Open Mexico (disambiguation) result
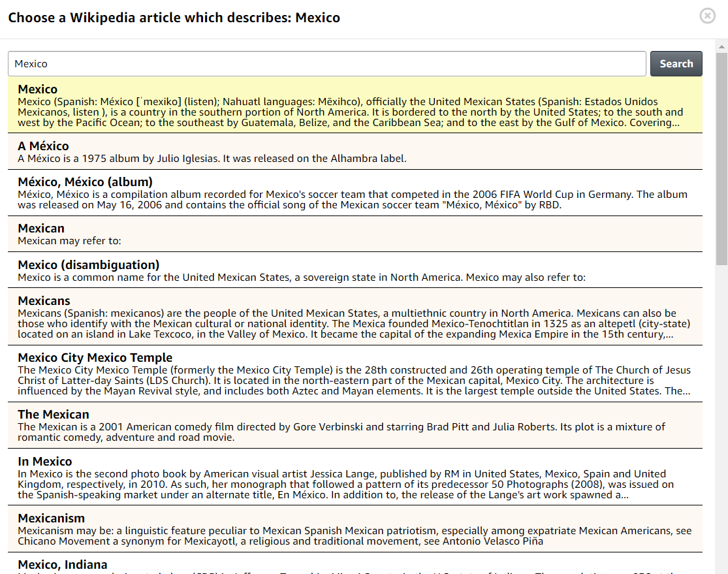The image size is (728, 574). (88, 265)
